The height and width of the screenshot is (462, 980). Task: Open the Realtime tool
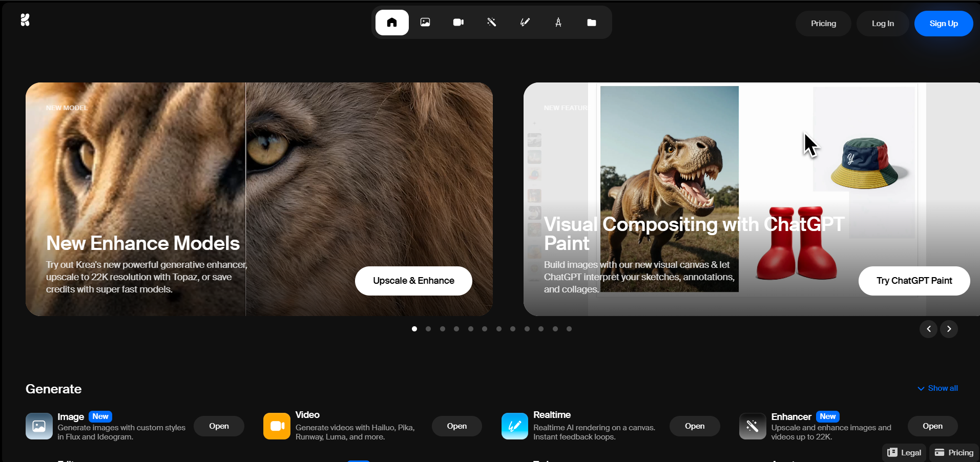pos(695,426)
